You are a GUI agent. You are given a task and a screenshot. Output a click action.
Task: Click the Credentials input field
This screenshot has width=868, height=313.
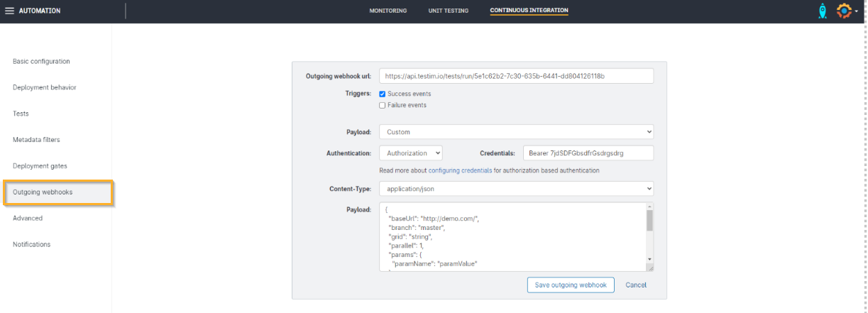point(588,153)
